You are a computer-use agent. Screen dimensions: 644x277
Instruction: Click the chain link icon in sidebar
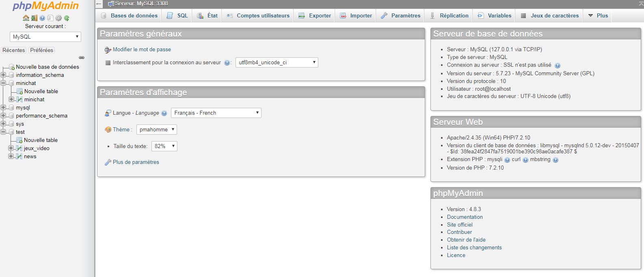click(82, 58)
